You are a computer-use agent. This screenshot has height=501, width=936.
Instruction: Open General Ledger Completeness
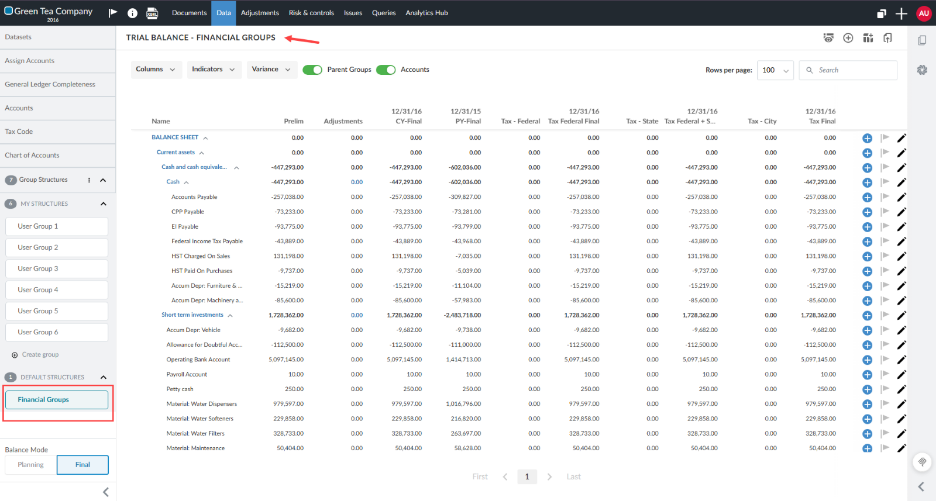[x=58, y=84]
